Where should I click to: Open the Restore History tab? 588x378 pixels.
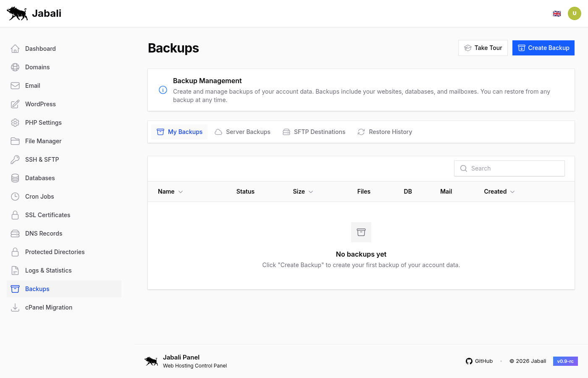[385, 131]
